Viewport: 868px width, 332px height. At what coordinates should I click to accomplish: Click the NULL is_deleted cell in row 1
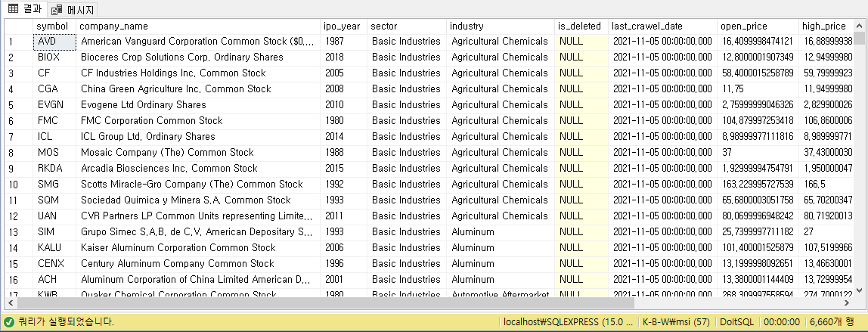tap(581, 42)
